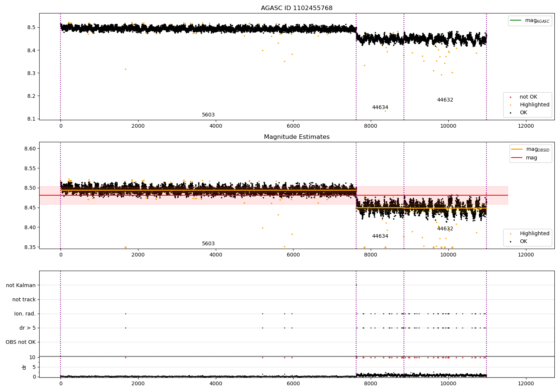The height and width of the screenshot is (392, 560).
Task: Select the mag AGASC legend entry
Action: pos(530,21)
